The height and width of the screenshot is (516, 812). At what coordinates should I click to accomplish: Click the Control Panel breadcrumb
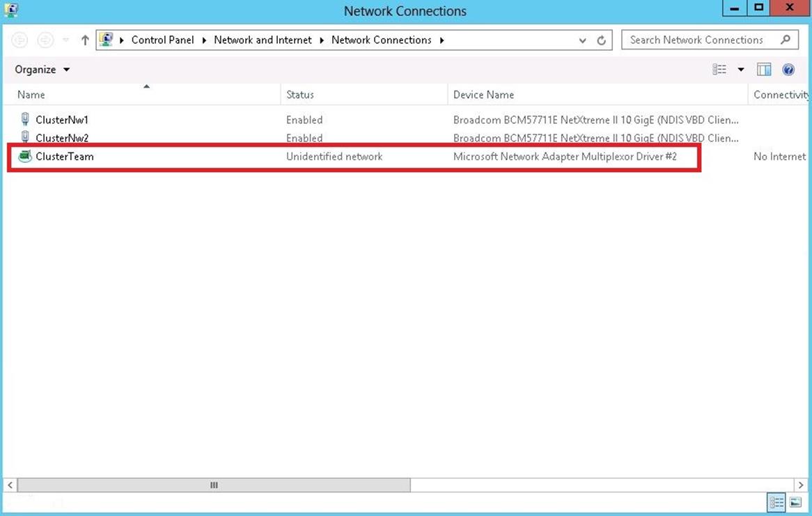(x=162, y=40)
